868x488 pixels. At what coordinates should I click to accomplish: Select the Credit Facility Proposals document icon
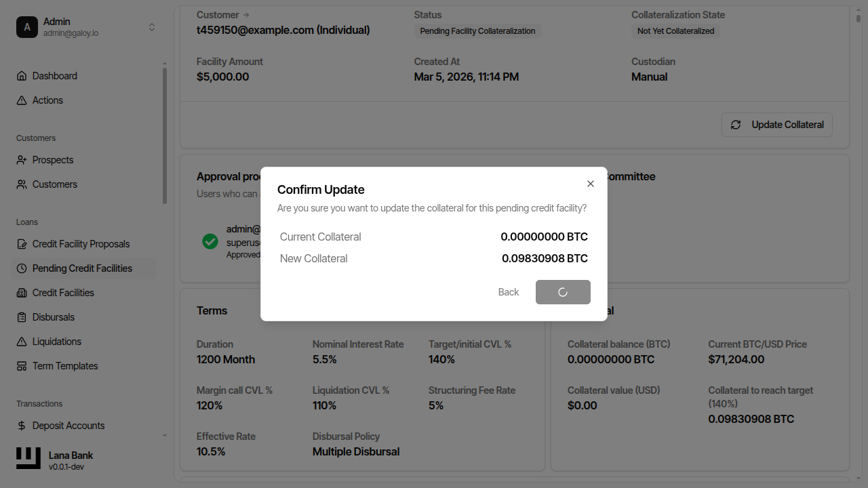click(x=21, y=243)
